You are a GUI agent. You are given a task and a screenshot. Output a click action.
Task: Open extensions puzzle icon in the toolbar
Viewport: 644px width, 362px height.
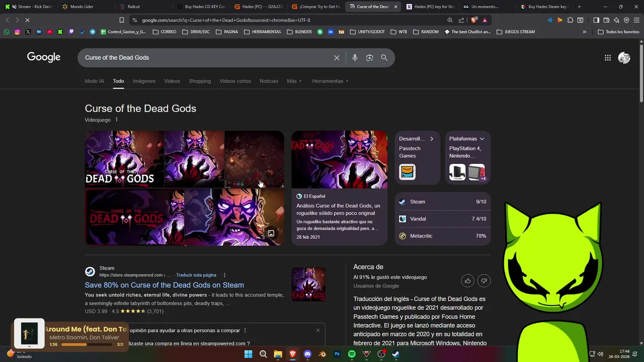pyautogui.click(x=570, y=20)
